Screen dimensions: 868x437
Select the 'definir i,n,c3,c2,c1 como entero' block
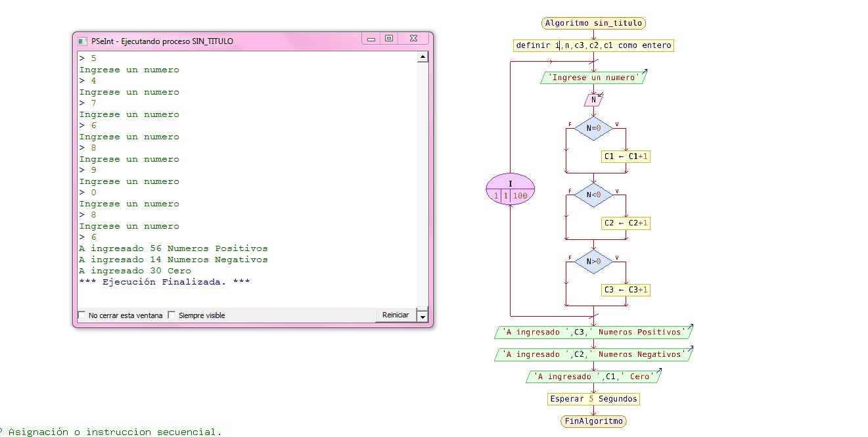tap(593, 45)
